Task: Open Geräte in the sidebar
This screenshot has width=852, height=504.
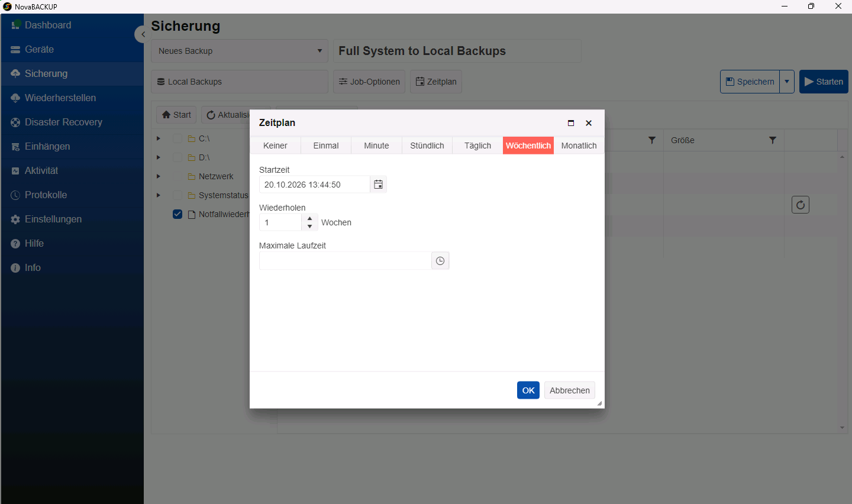Action: [72, 49]
